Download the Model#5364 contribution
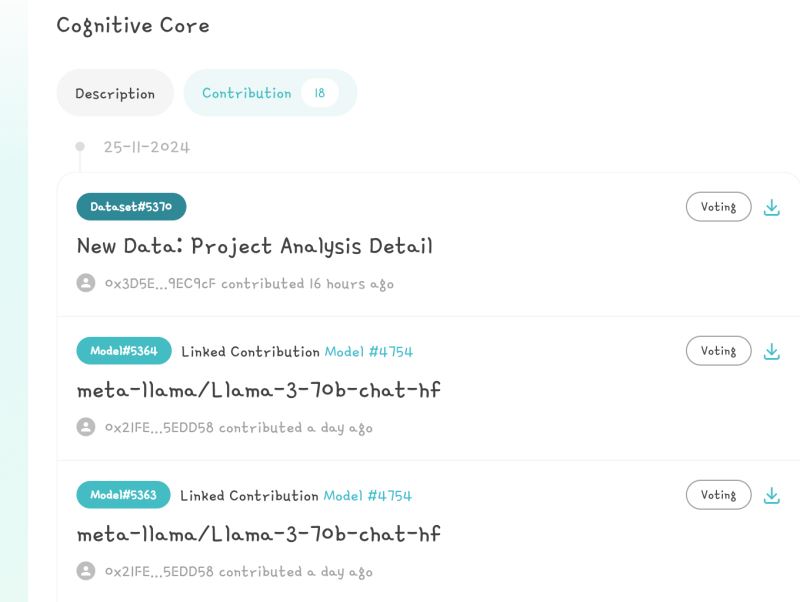The image size is (800, 602). point(771,351)
